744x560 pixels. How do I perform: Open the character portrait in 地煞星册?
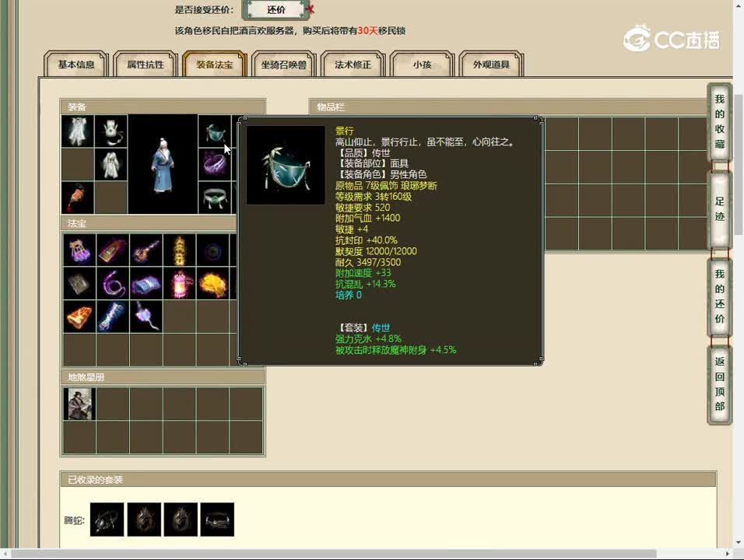coord(79,404)
